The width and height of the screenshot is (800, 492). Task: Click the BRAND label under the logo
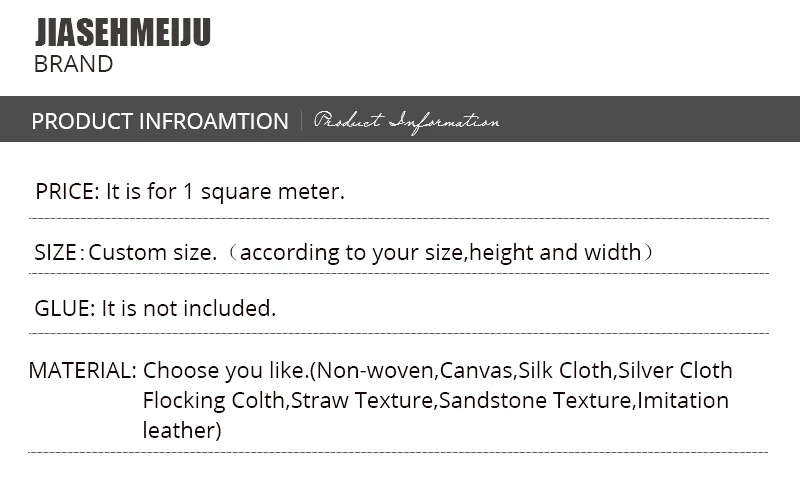click(x=73, y=64)
